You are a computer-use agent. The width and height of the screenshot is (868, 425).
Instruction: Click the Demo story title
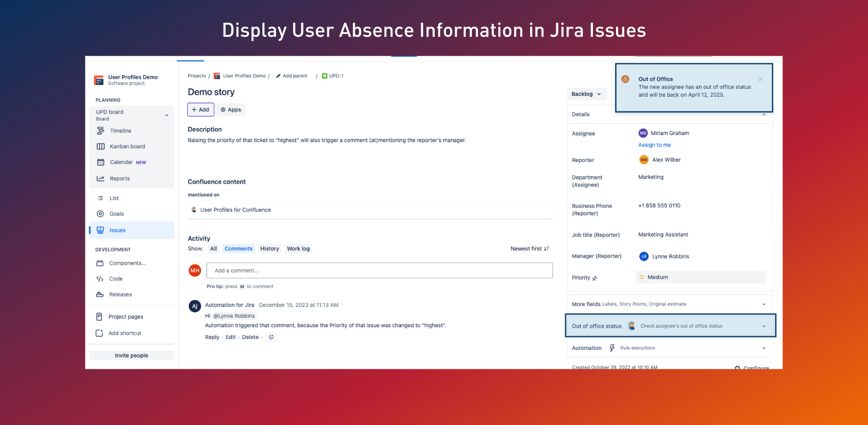211,92
